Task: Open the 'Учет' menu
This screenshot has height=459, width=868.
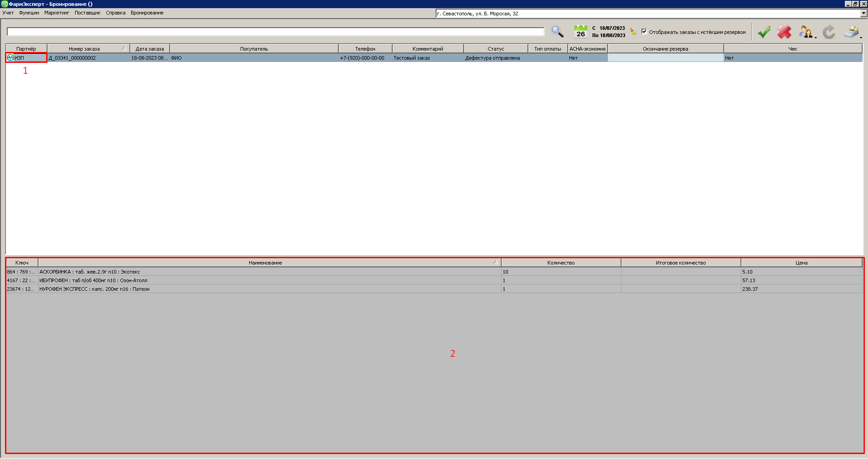Action: [8, 13]
